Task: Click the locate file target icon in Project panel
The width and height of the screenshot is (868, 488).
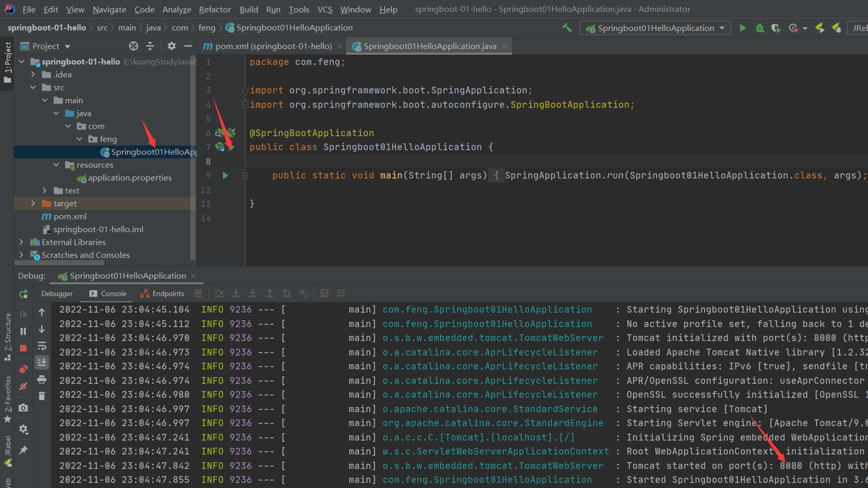Action: (x=134, y=46)
